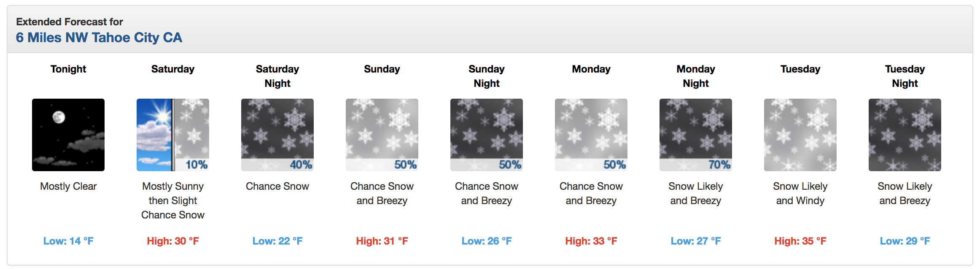Image resolution: width=980 pixels, height=269 pixels.
Task: Click Sunday's 50% chance snow icon
Action: pyautogui.click(x=382, y=135)
